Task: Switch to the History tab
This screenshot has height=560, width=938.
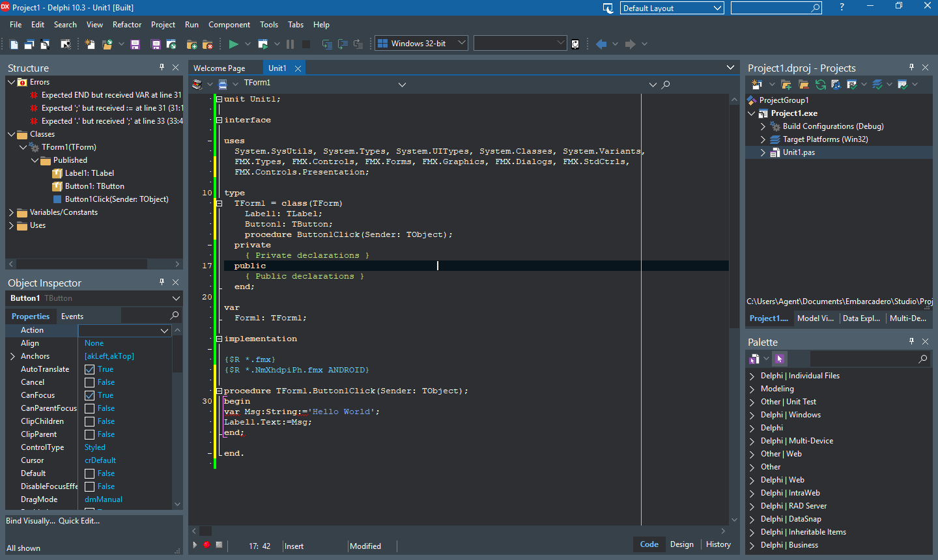Action: pos(718,544)
